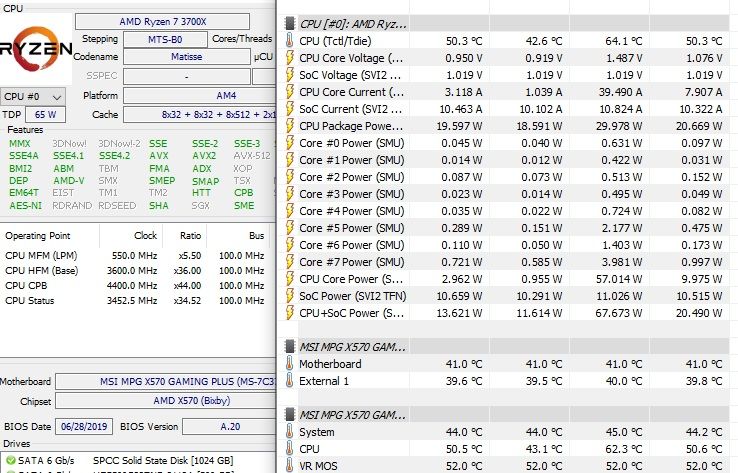
Task: Click the Motherboard field MSI MPG X570 GAMING PLUS
Action: tap(166, 382)
